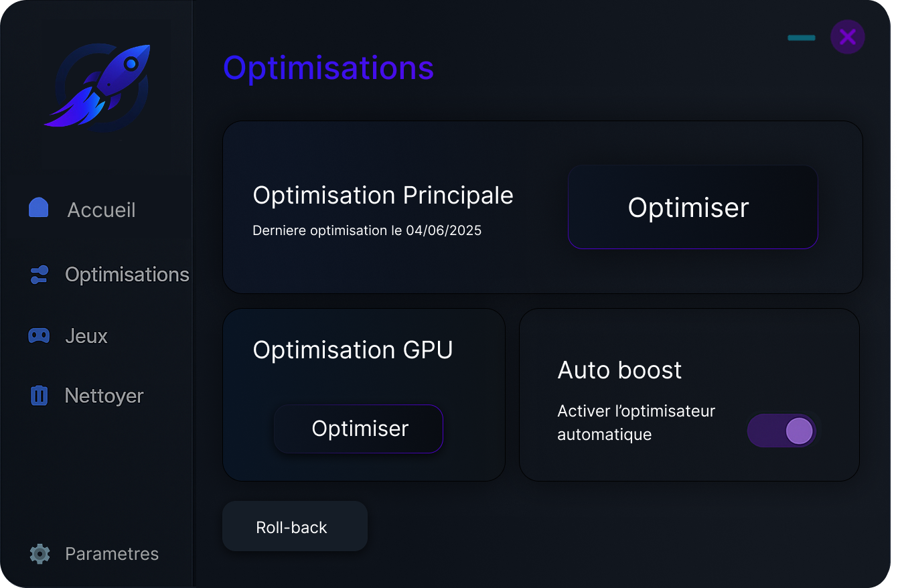Select the sliders icon next to Optimisations

pyautogui.click(x=39, y=274)
